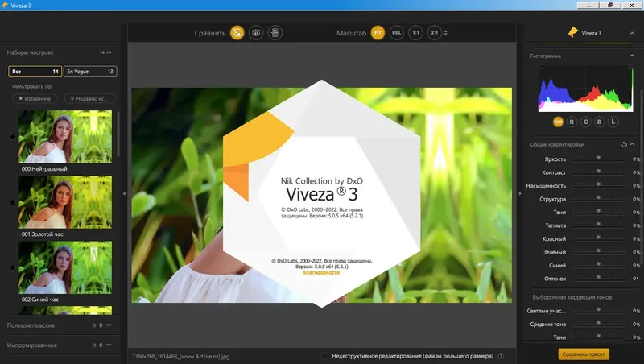
Task: Select single image compare view
Action: click(237, 33)
